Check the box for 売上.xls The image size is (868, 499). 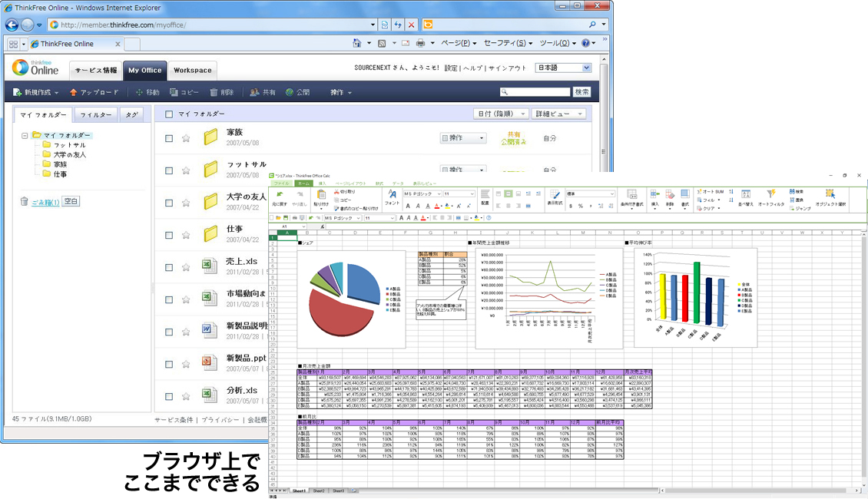point(169,267)
